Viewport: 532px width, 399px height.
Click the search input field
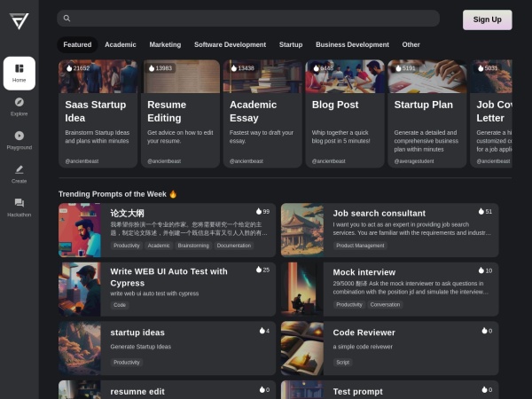(253, 19)
